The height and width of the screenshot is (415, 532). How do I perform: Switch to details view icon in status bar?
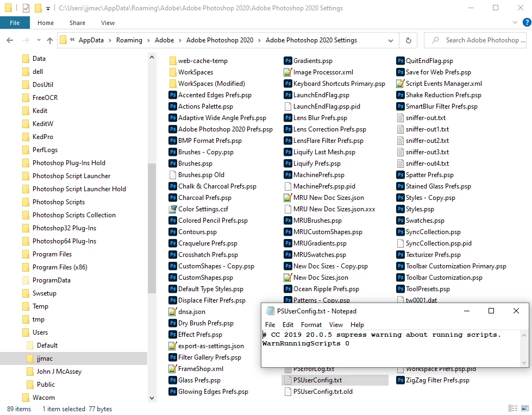click(513, 408)
